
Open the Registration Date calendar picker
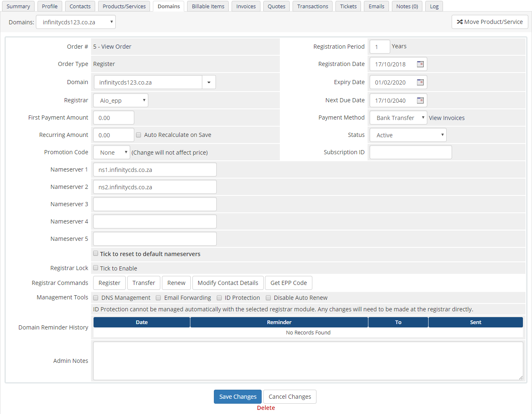420,64
